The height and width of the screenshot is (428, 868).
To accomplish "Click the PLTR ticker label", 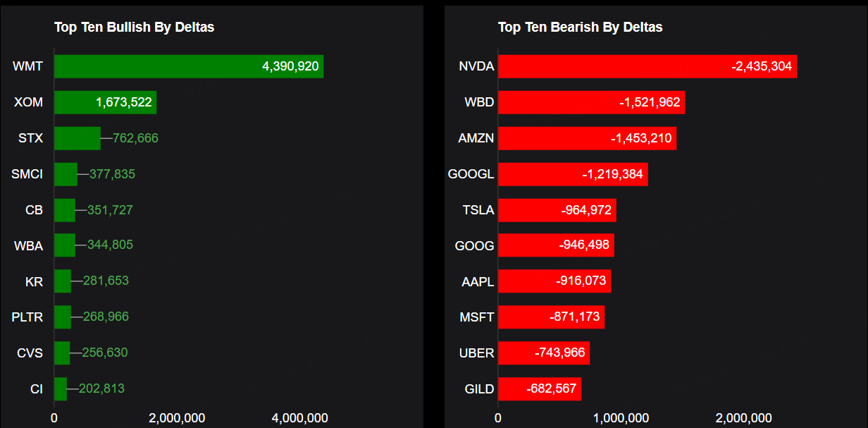I will click(27, 317).
